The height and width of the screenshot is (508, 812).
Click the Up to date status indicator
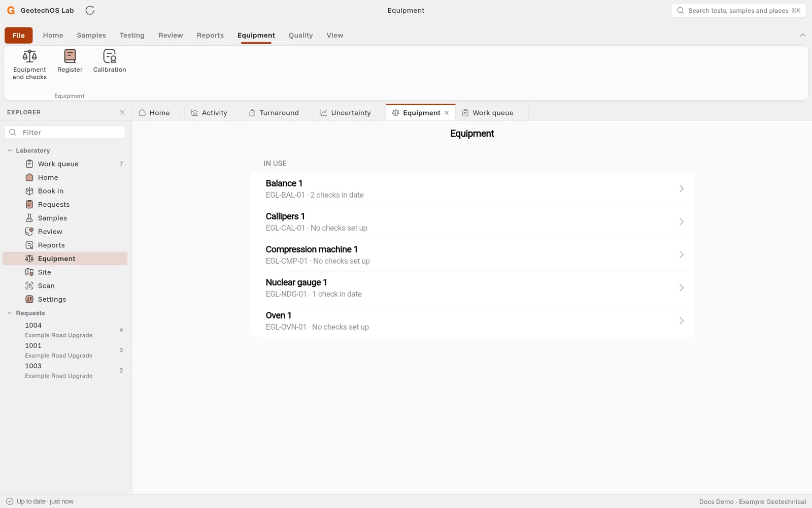(40, 501)
